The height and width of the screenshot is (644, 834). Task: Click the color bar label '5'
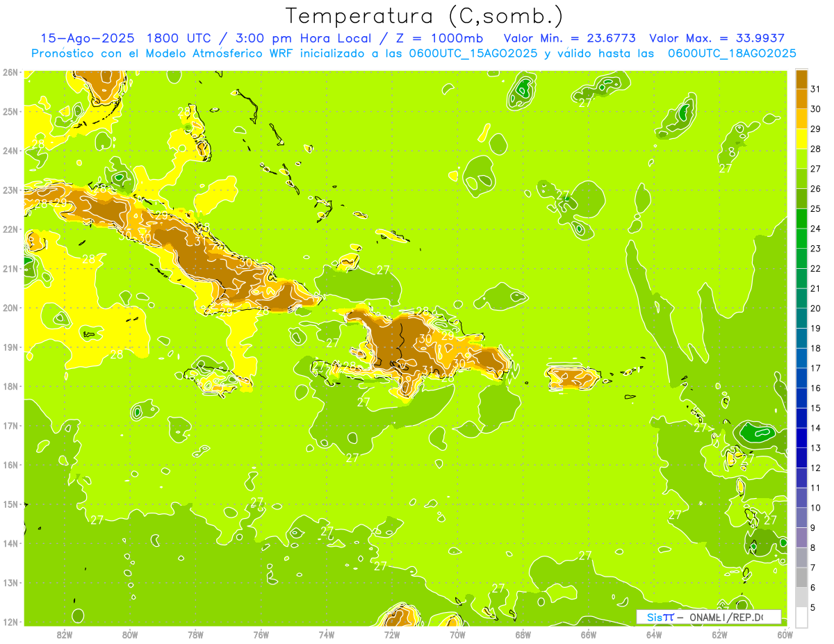pos(814,607)
